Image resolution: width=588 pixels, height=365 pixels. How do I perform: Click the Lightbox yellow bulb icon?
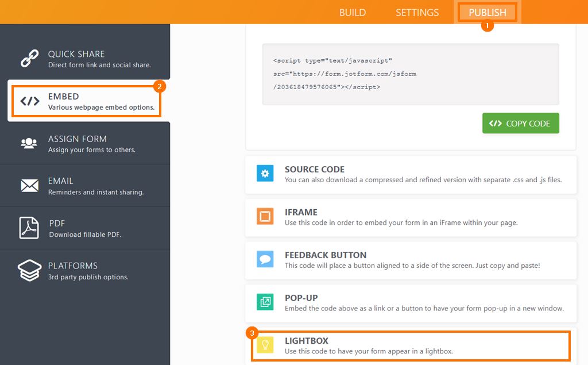(265, 345)
